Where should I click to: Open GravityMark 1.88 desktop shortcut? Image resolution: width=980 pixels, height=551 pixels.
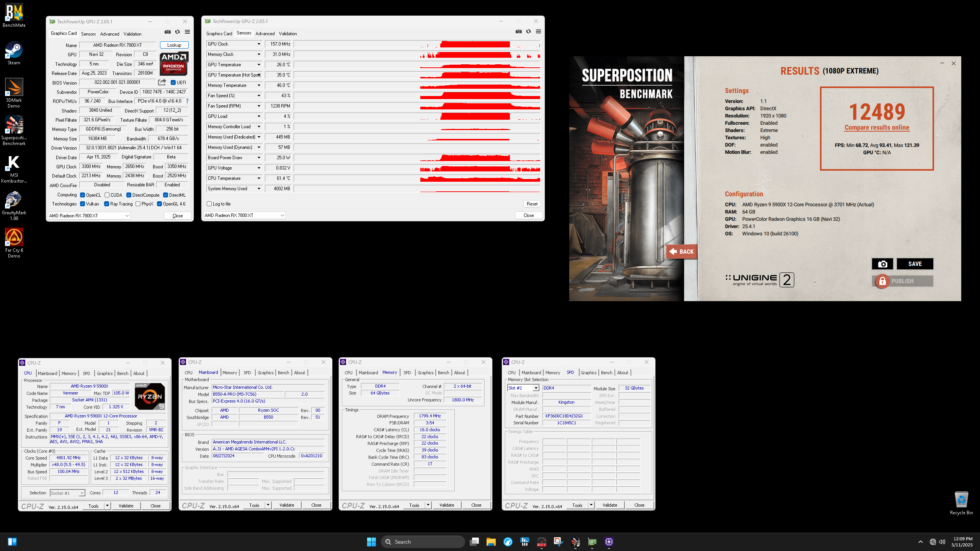pos(14,206)
